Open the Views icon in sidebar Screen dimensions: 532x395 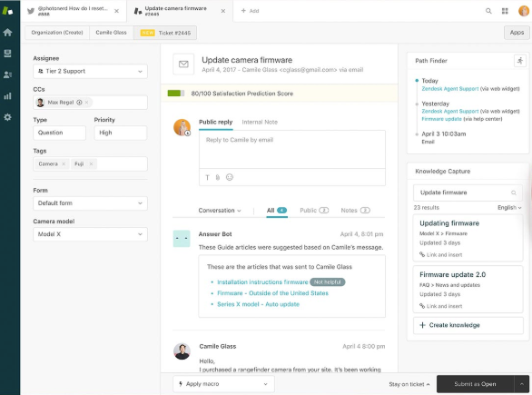pos(7,54)
